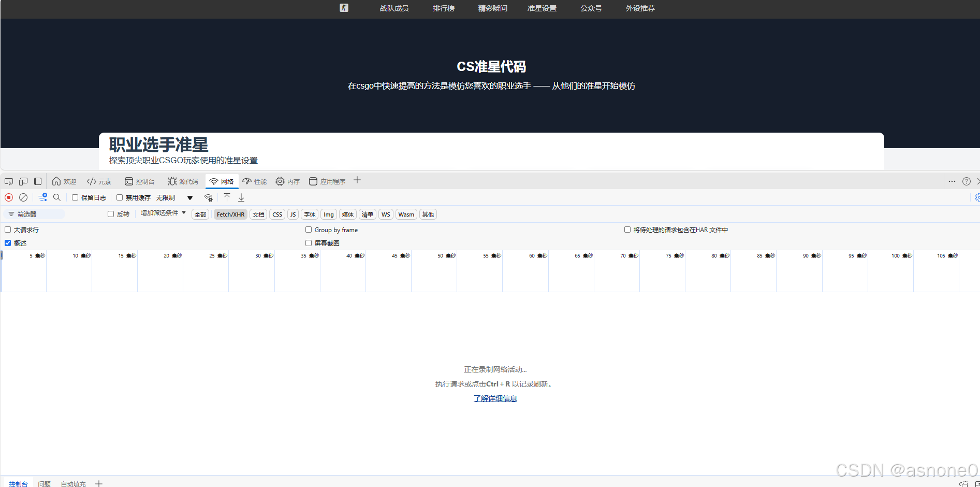Select the 全部 request type filter
The image size is (980, 487).
coord(200,214)
